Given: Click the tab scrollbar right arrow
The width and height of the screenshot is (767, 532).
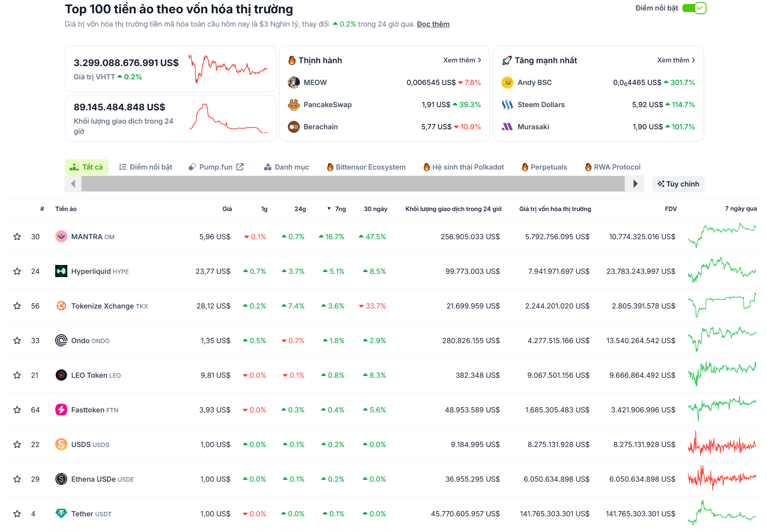Looking at the screenshot, I should [635, 184].
